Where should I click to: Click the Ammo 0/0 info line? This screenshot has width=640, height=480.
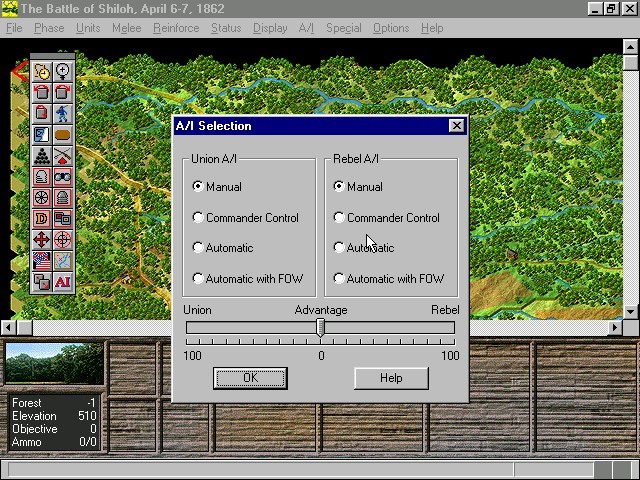tap(54, 442)
